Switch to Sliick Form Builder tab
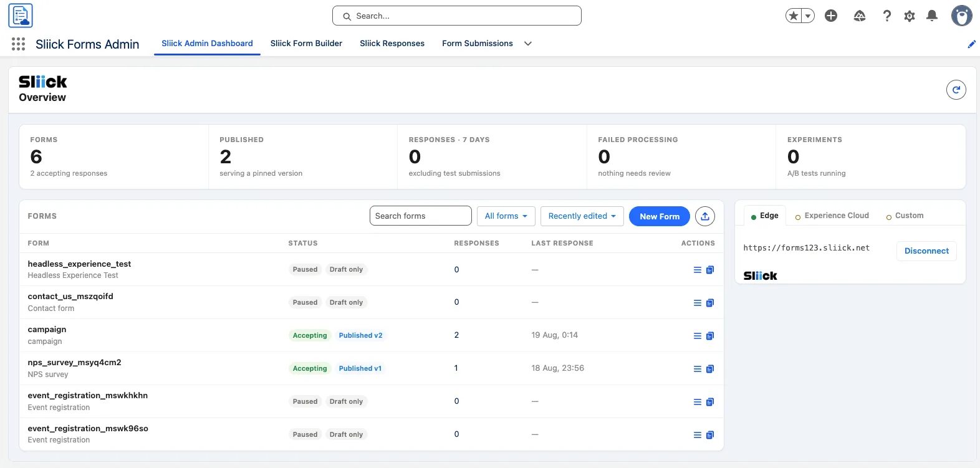This screenshot has height=468, width=980. [x=306, y=44]
